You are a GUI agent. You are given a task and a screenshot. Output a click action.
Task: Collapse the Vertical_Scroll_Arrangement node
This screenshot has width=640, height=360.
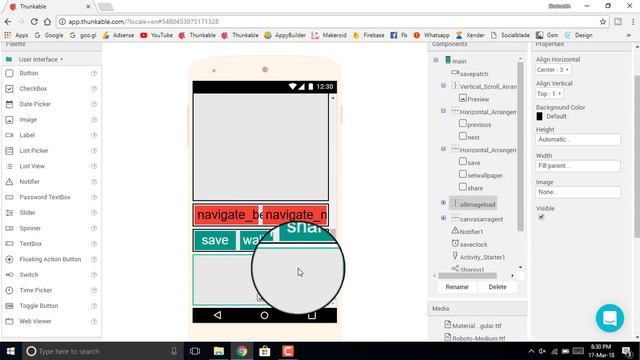coord(443,86)
